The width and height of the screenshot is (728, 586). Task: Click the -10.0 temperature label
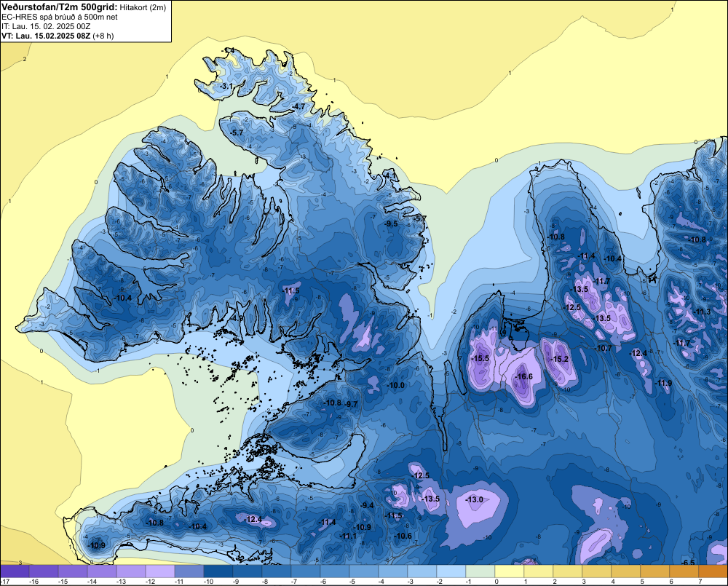tap(396, 385)
